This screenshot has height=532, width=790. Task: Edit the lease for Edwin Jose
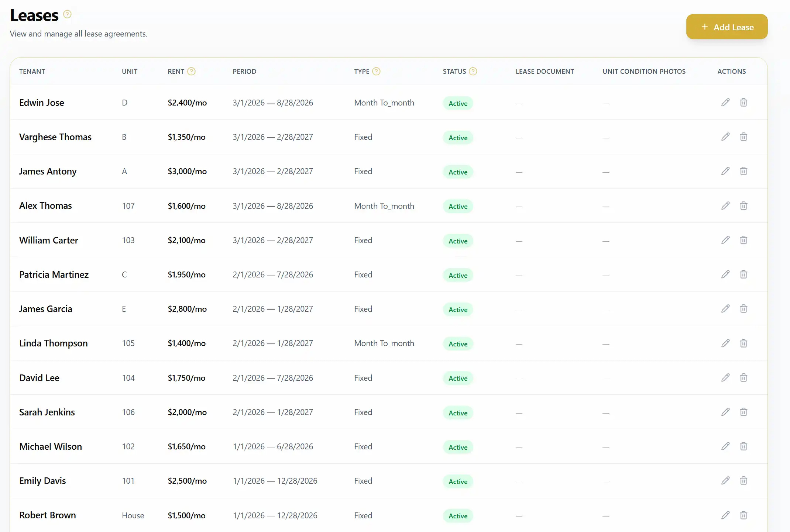click(x=725, y=102)
